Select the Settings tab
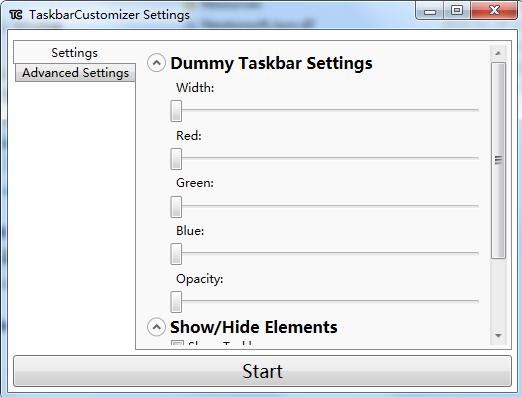The width and height of the screenshot is (522, 397). 74,53
